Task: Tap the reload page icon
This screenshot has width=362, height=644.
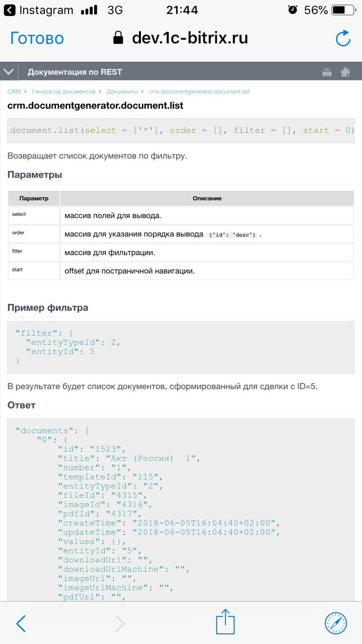Action: click(x=343, y=39)
